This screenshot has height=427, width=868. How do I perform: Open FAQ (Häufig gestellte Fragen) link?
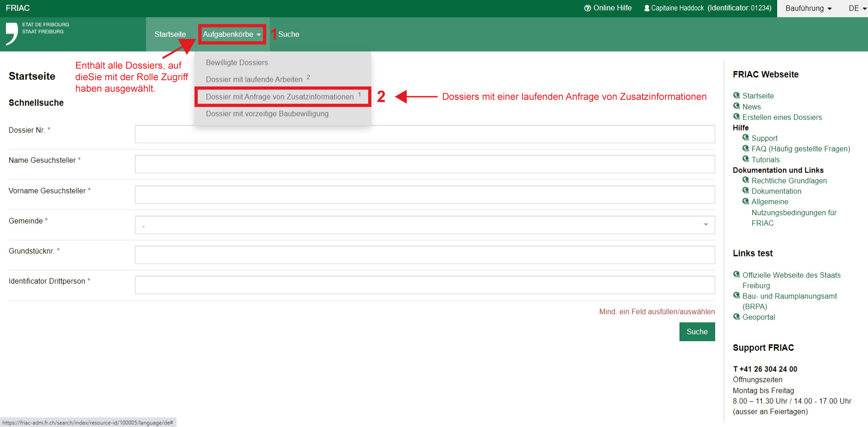tap(800, 149)
